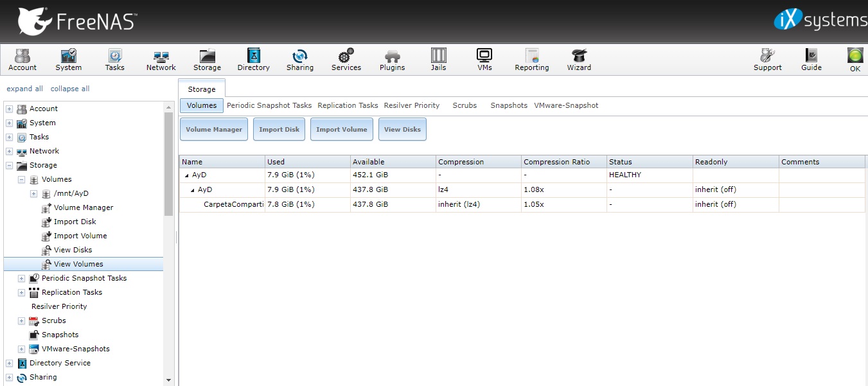
Task: Switch to the Replication Tasks sub-tab
Action: pyautogui.click(x=348, y=105)
